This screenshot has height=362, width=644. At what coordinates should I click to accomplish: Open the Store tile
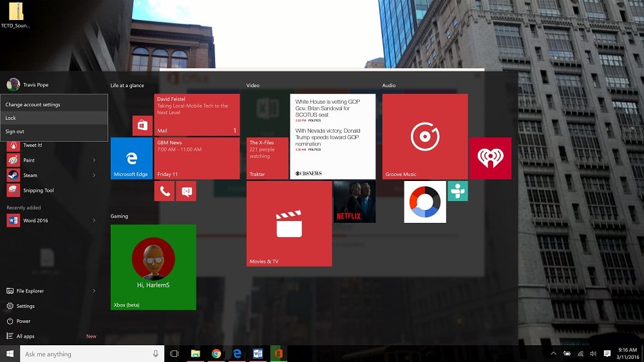(142, 126)
